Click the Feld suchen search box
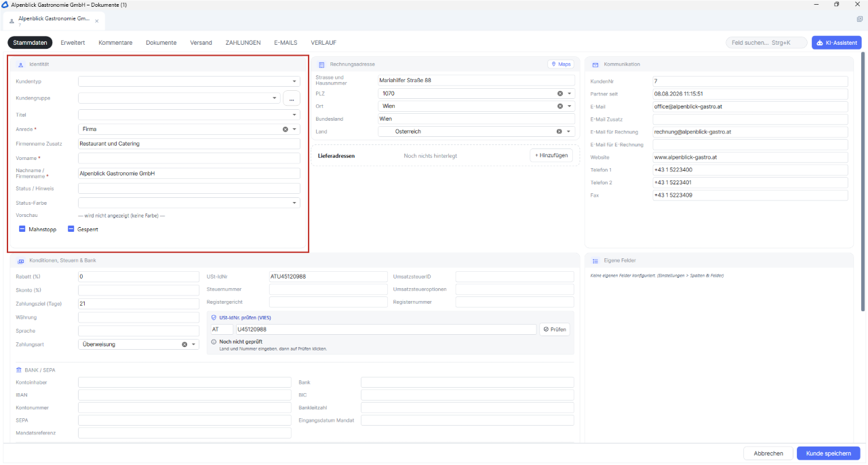The height and width of the screenshot is (465, 868). pos(766,43)
